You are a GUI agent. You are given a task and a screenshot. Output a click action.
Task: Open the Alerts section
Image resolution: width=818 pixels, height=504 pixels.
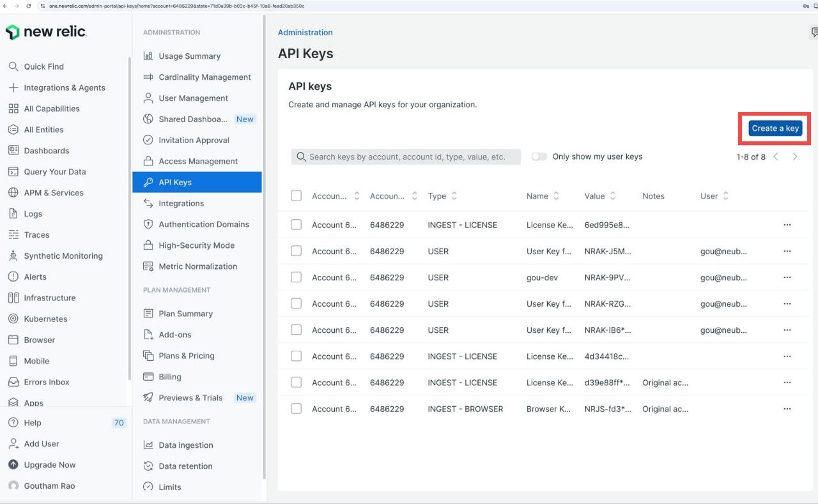click(x=35, y=277)
